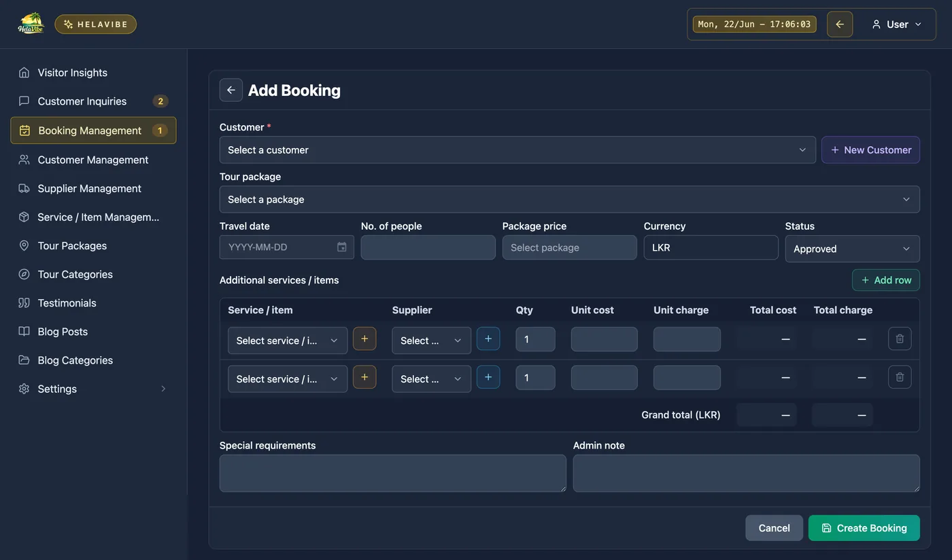The image size is (952, 560).
Task: Open second row Supplier dropdown
Action: pyautogui.click(x=431, y=379)
